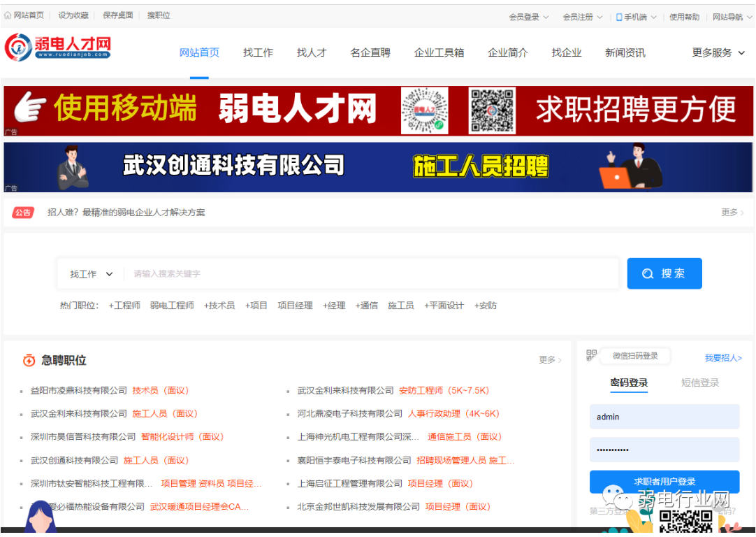
Task: Click the red 公告 announcement badge
Action: pos(23,213)
